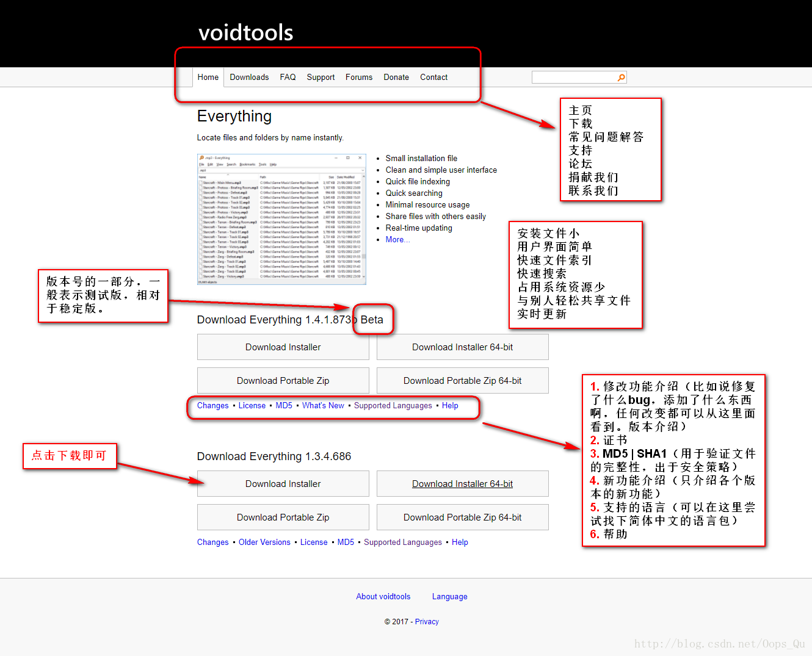Download Portable Zip 64-bit for version 1.3.4.686
The width and height of the screenshot is (812, 656).
pyautogui.click(x=462, y=517)
